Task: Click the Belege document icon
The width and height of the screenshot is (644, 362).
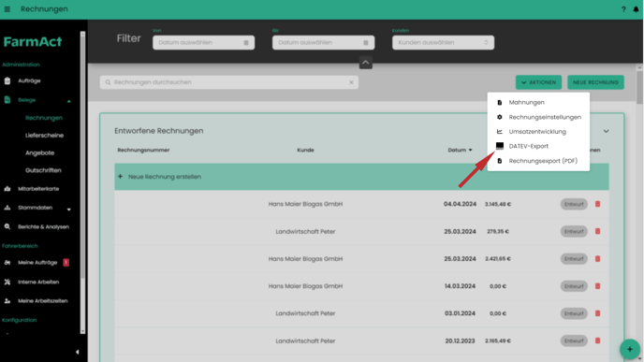Action: pos(7,100)
